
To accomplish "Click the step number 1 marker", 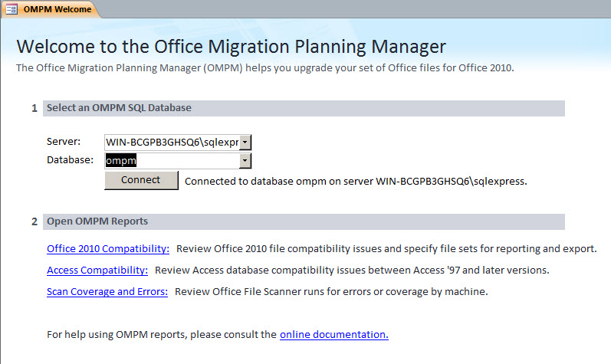I will [x=34, y=108].
